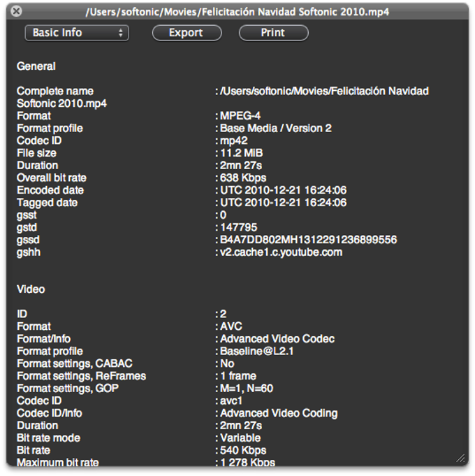
Task: Select the General section heading
Action: pos(36,66)
